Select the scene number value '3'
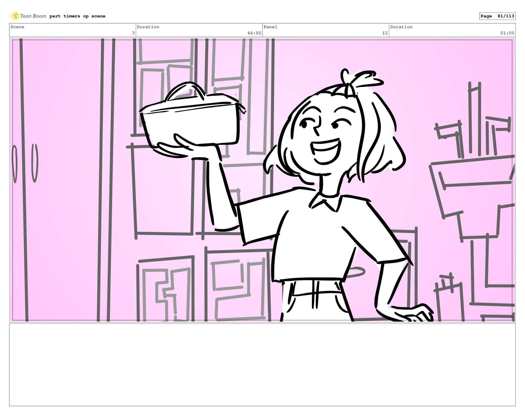The image size is (525, 420). (x=133, y=33)
